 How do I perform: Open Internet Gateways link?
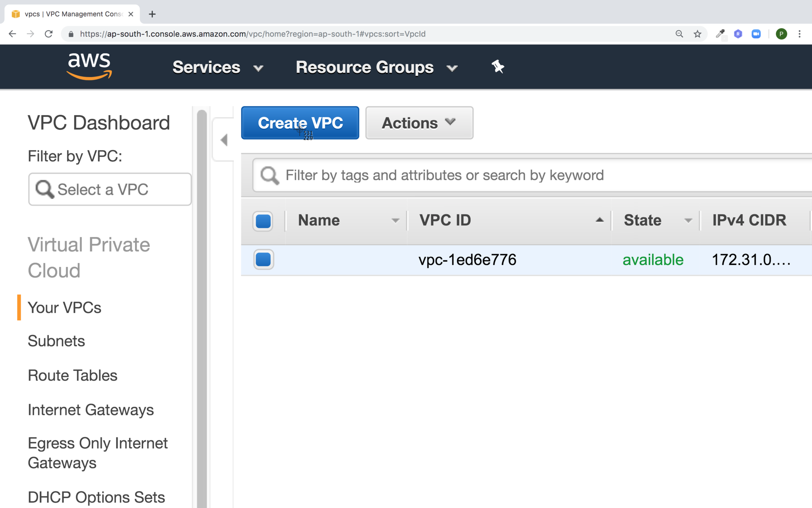point(91,410)
